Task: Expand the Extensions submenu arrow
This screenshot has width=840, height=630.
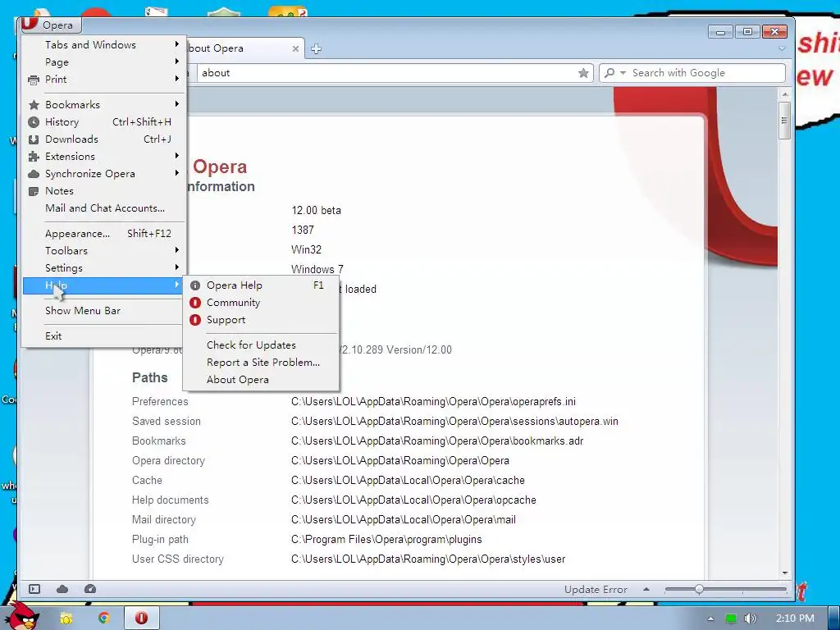Action: (x=176, y=156)
